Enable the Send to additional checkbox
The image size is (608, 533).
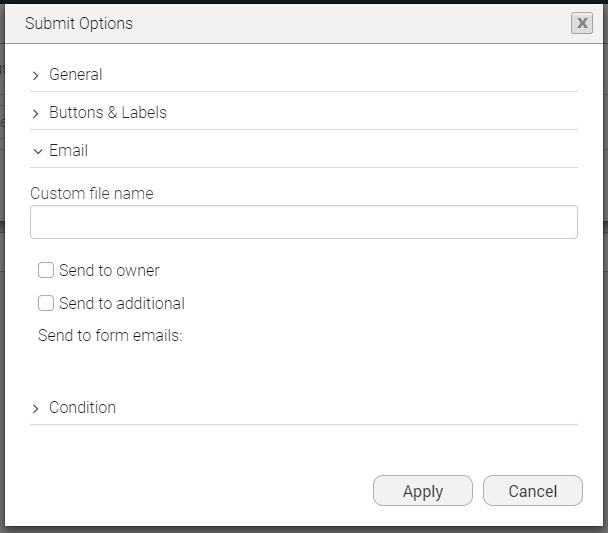pyautogui.click(x=46, y=303)
